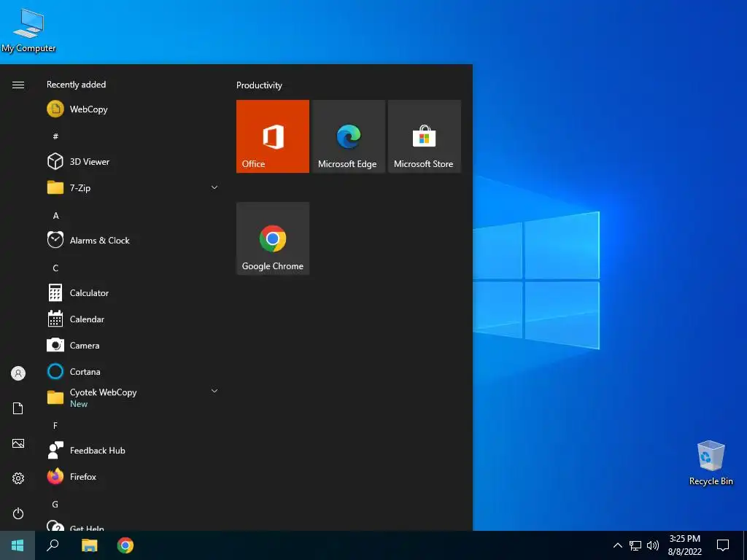Image resolution: width=747 pixels, height=560 pixels.
Task: Open Action Center notifications icon
Action: click(x=723, y=545)
